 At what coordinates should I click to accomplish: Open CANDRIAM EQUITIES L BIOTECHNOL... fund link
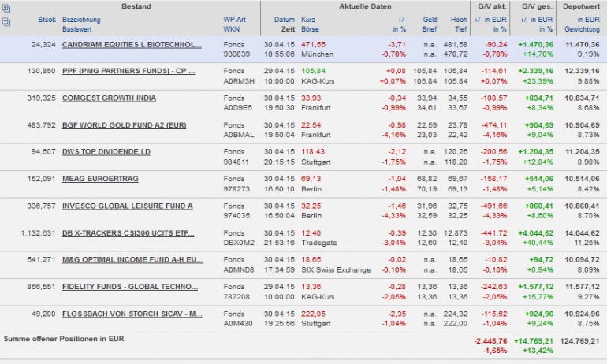(132, 44)
